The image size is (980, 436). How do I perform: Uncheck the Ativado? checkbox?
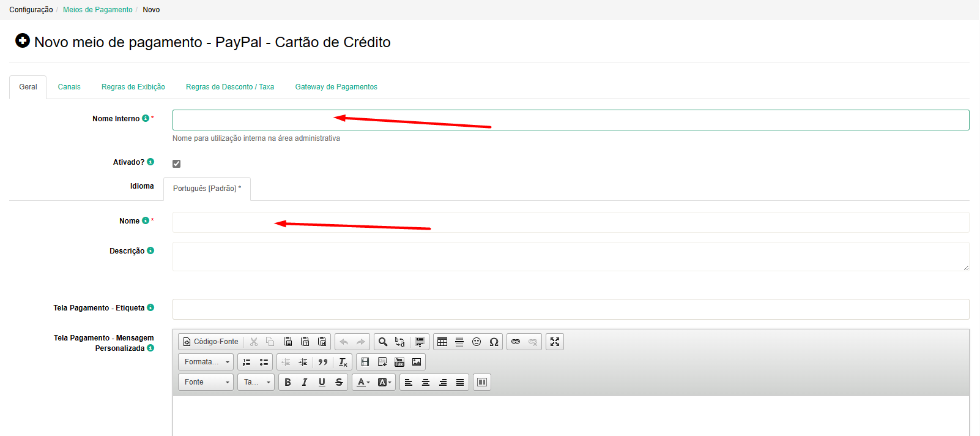point(176,163)
